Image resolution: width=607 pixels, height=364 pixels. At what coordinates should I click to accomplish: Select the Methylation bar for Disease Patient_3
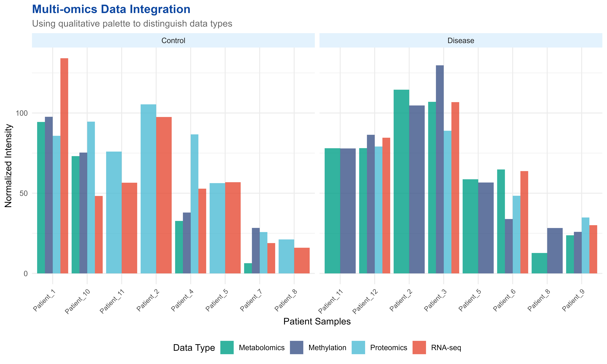pos(440,169)
